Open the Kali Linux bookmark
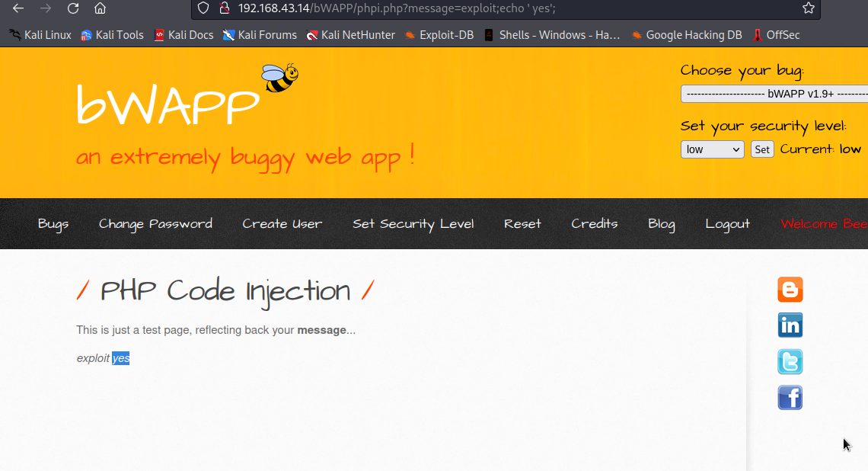The width and height of the screenshot is (868, 471). [x=40, y=35]
